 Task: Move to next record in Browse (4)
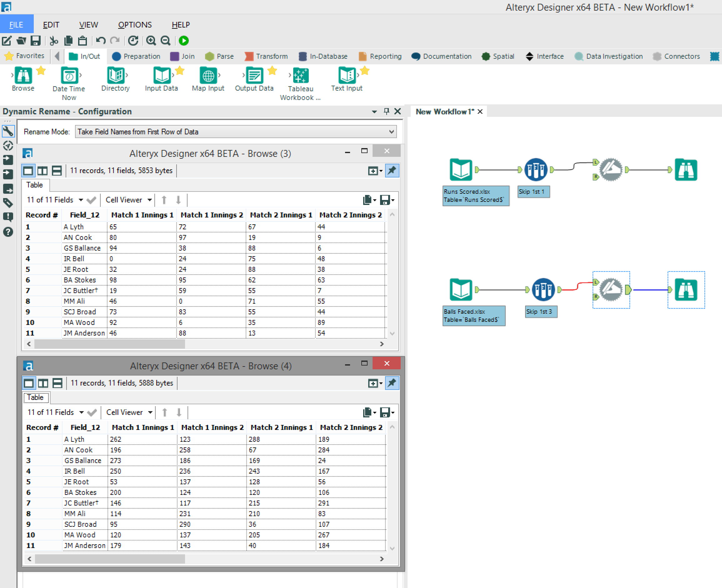point(179,412)
